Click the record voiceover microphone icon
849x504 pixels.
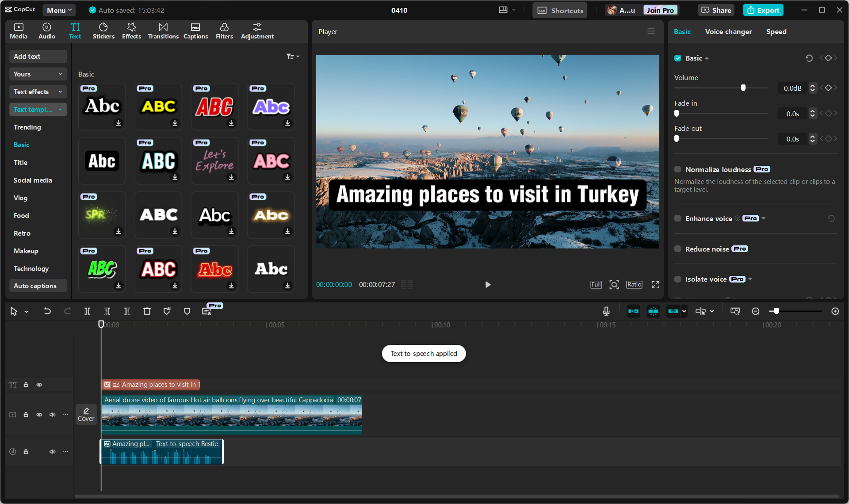point(606,311)
